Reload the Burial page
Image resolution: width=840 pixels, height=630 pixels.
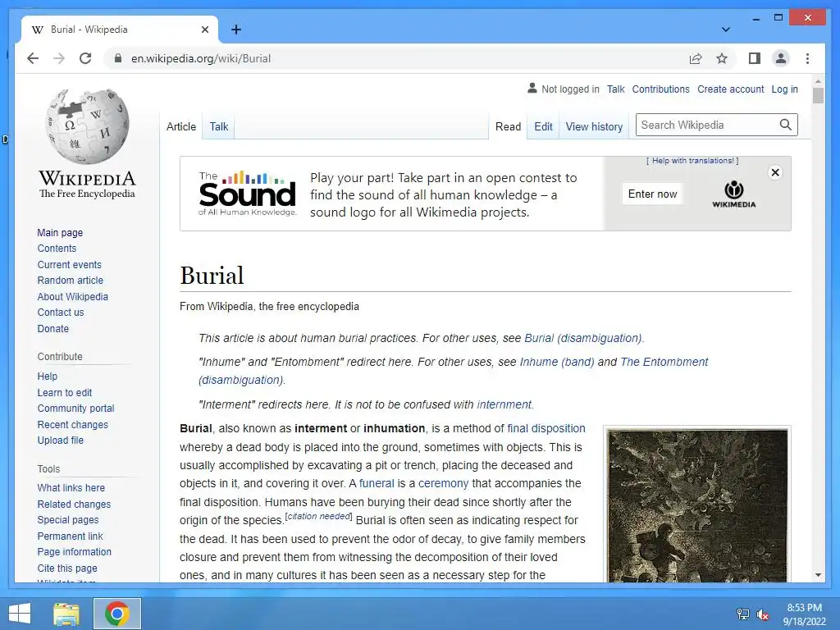point(85,58)
